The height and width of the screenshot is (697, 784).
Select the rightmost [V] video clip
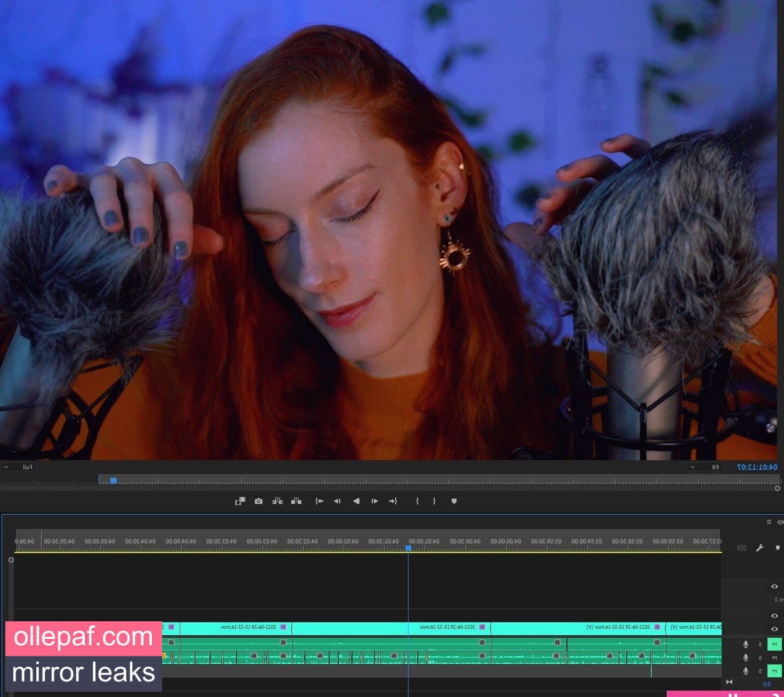point(694,628)
